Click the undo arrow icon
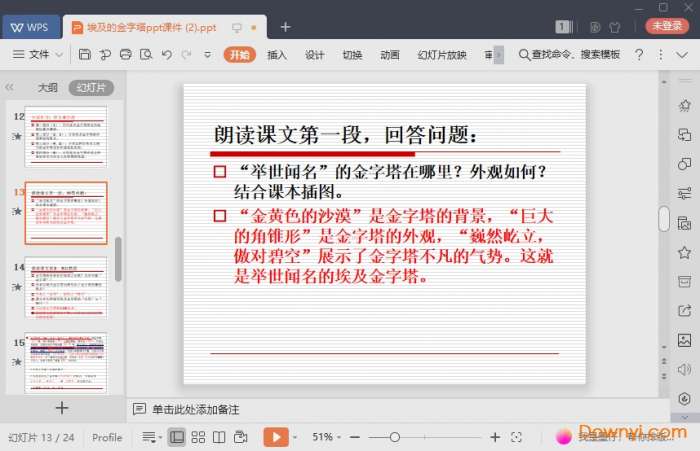 [x=167, y=54]
